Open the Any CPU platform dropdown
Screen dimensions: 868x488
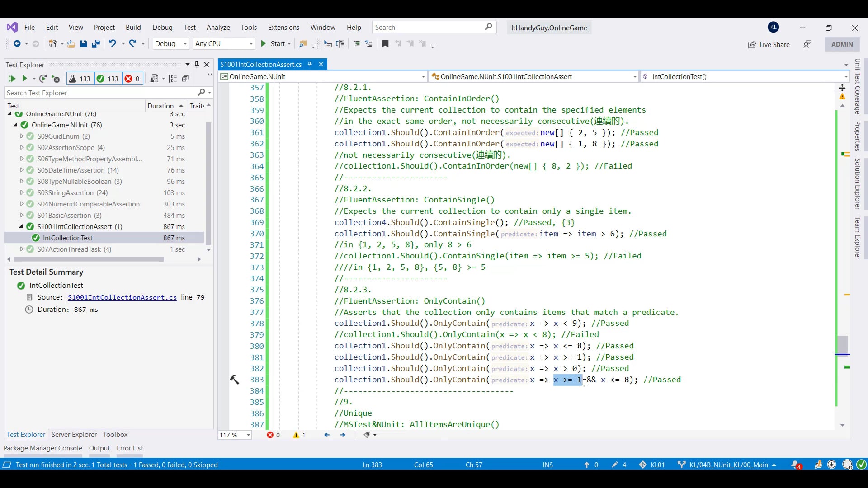coord(224,44)
